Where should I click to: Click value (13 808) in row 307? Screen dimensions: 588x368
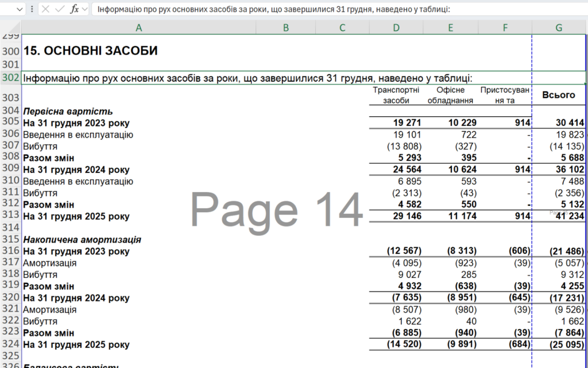point(404,146)
